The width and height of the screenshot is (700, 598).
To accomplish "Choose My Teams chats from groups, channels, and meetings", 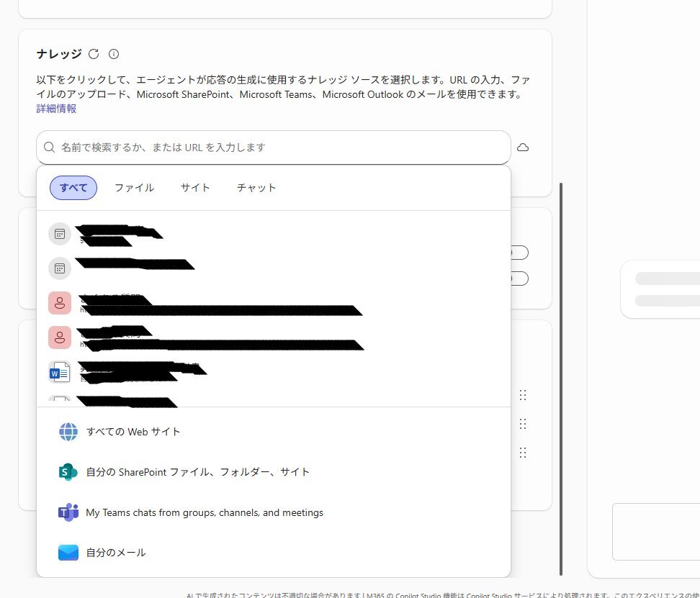I will coord(273,512).
